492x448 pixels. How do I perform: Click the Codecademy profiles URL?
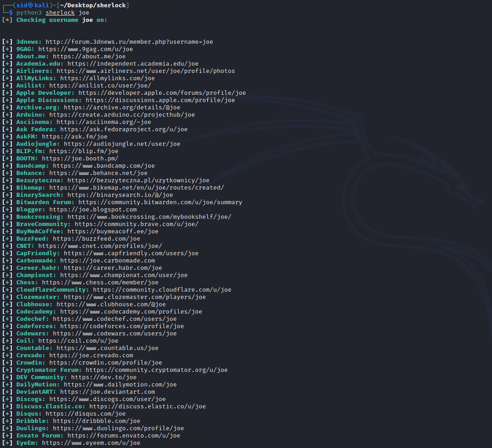point(132,311)
